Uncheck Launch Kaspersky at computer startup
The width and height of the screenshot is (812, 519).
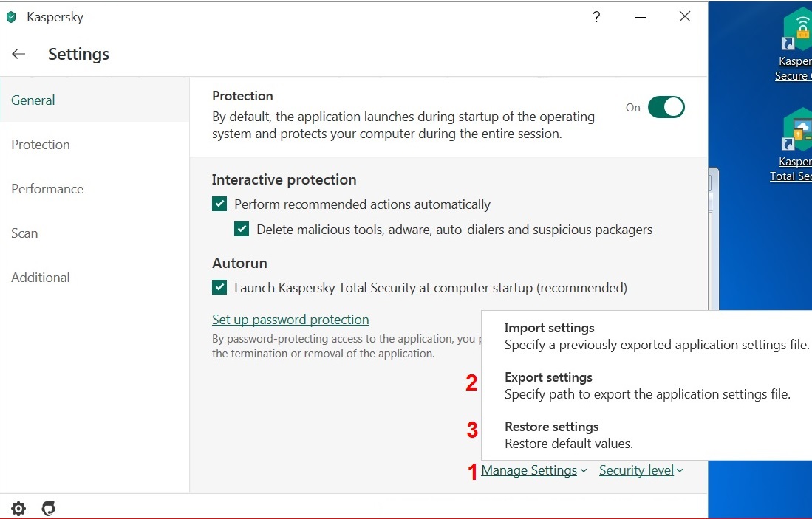[219, 288]
